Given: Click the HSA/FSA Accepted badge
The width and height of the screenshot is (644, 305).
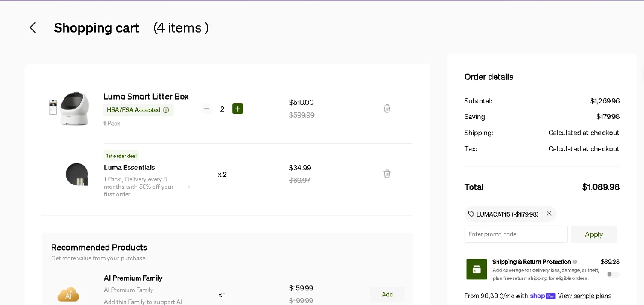Looking at the screenshot, I should (138, 110).
